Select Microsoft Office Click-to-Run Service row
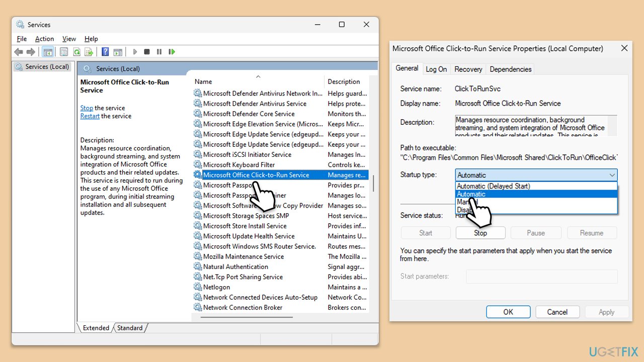The image size is (644, 362). [281, 175]
